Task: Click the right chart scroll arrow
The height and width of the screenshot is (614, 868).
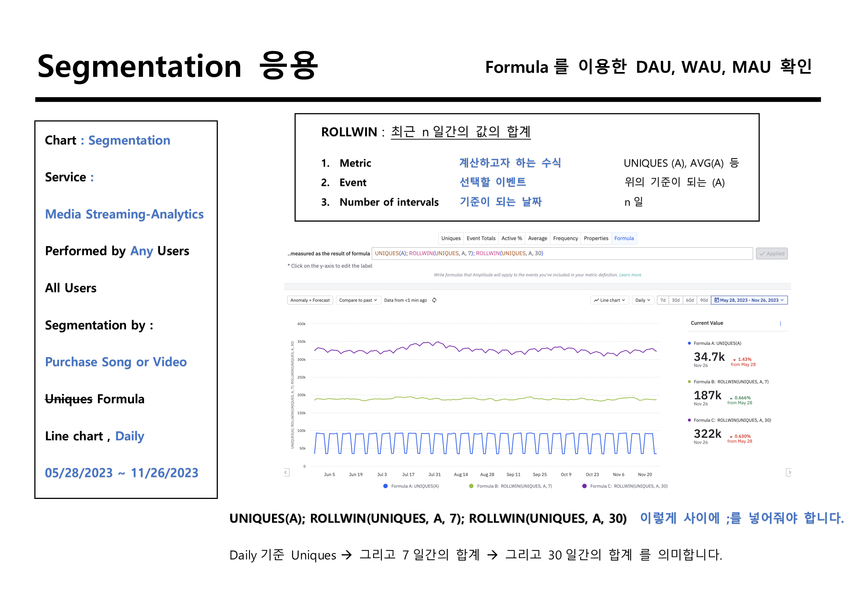Action: coord(789,472)
